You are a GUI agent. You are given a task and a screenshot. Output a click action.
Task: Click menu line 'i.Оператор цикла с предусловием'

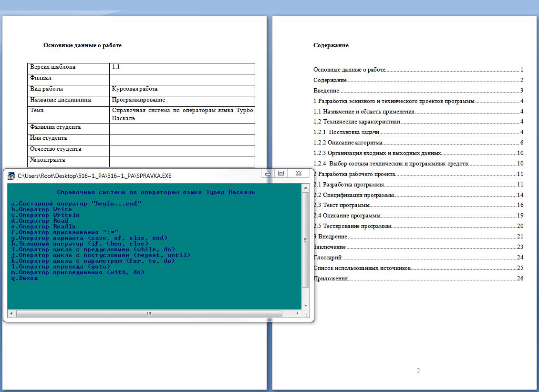(93, 249)
